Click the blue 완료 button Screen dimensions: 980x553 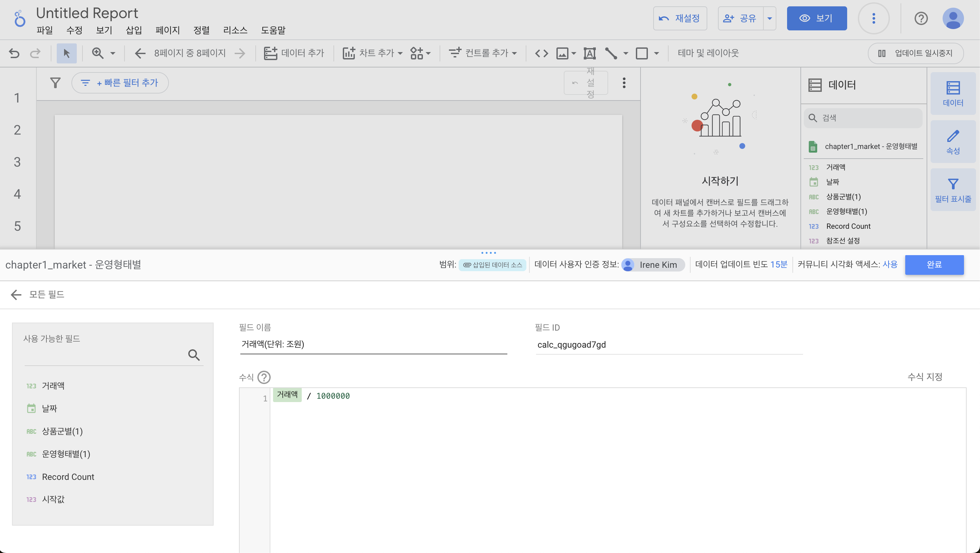934,264
